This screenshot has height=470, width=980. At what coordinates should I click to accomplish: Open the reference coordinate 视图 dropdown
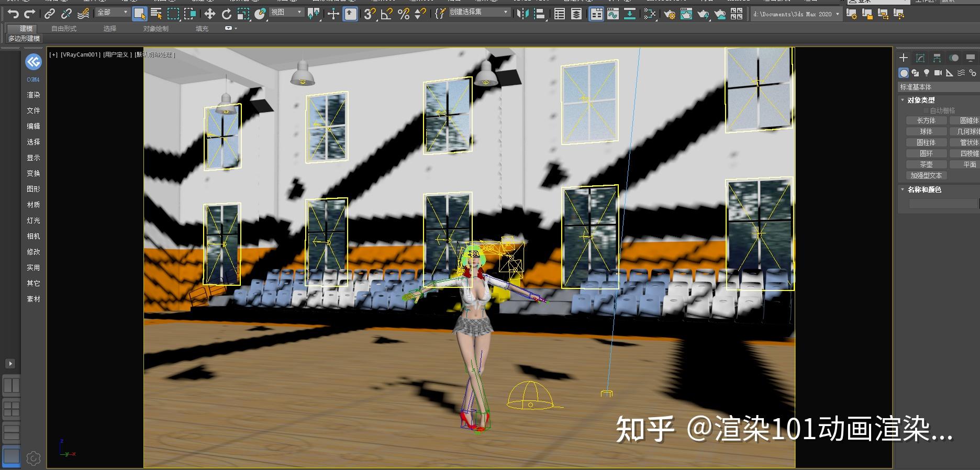[286, 12]
